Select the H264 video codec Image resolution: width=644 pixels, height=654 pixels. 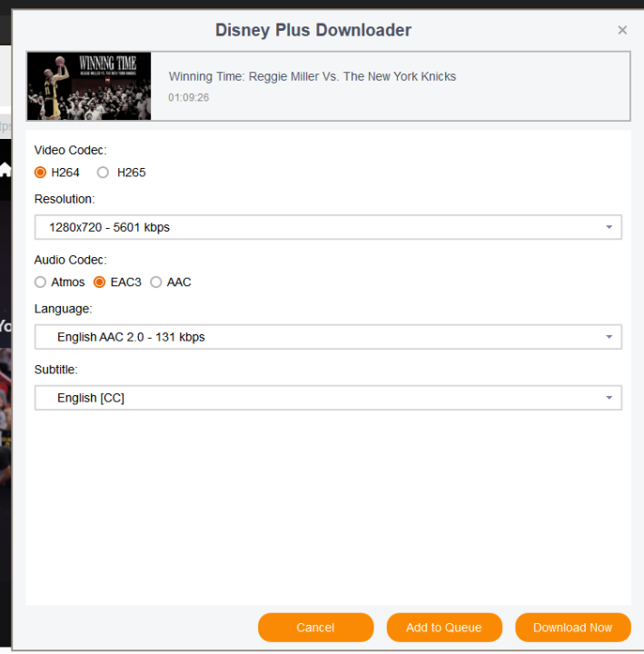(x=41, y=173)
